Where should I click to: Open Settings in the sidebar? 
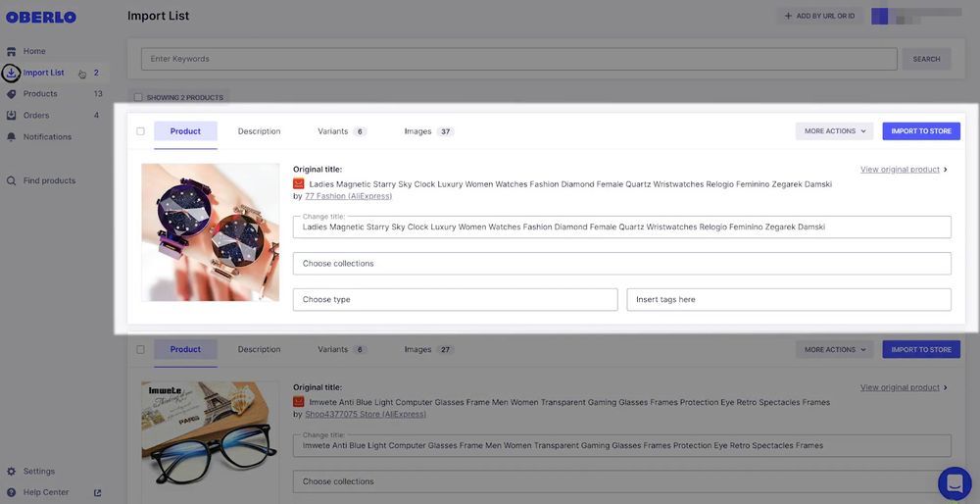(x=39, y=472)
